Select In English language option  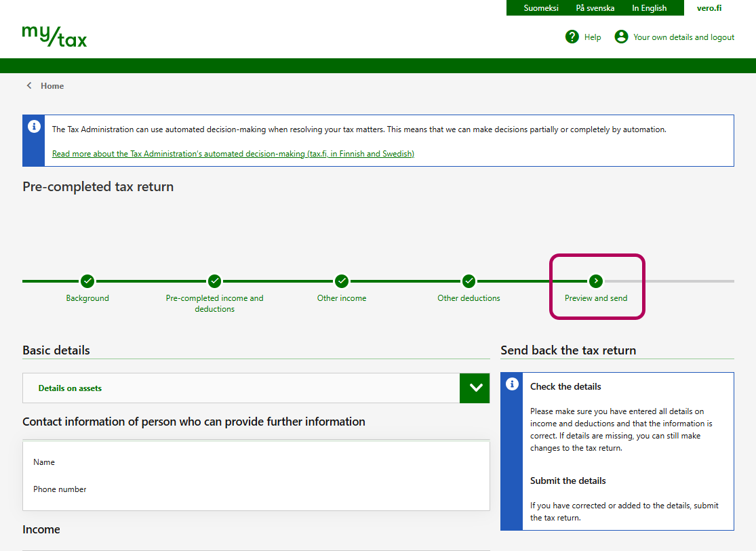[x=649, y=8]
